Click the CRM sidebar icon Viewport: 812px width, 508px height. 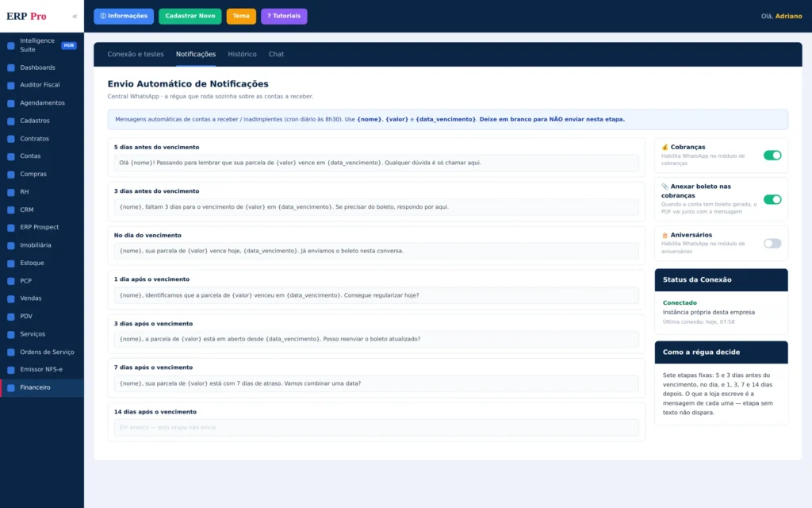point(11,210)
